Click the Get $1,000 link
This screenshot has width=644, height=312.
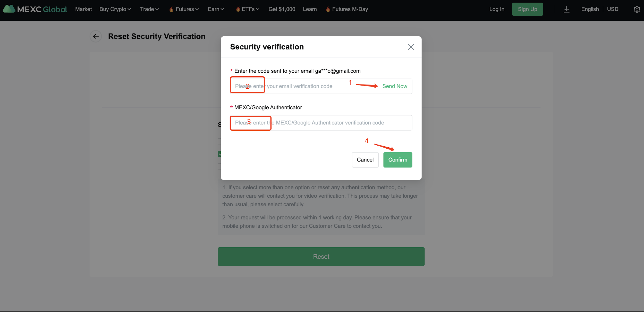click(282, 9)
